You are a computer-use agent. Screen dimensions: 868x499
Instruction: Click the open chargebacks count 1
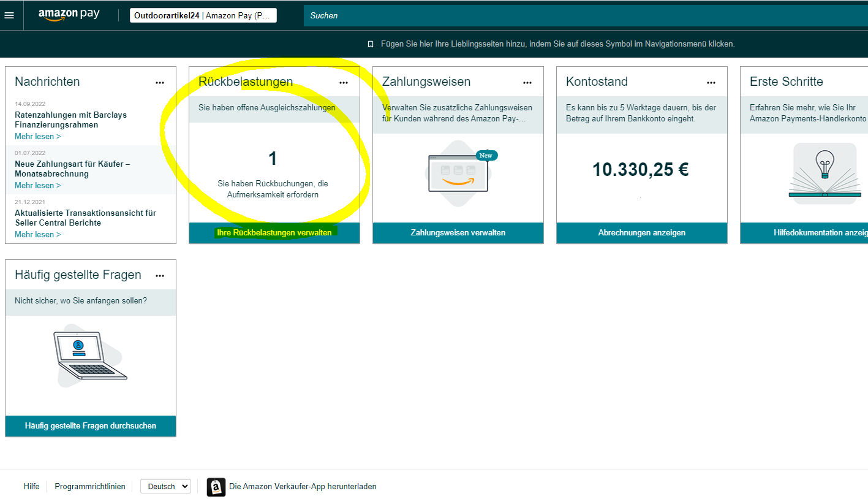(273, 159)
